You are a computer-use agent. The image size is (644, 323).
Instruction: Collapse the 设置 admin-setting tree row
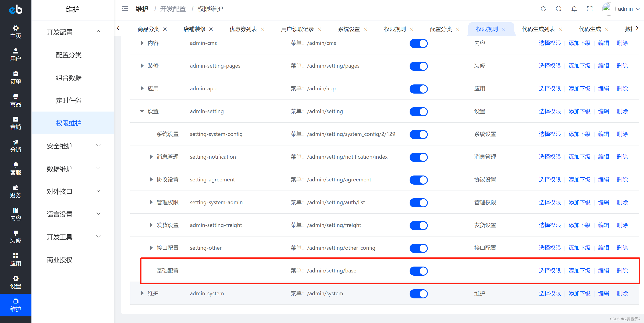(x=142, y=111)
